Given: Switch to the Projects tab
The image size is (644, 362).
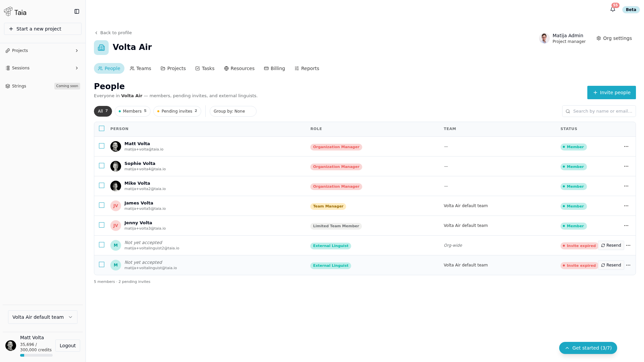Looking at the screenshot, I should point(173,68).
